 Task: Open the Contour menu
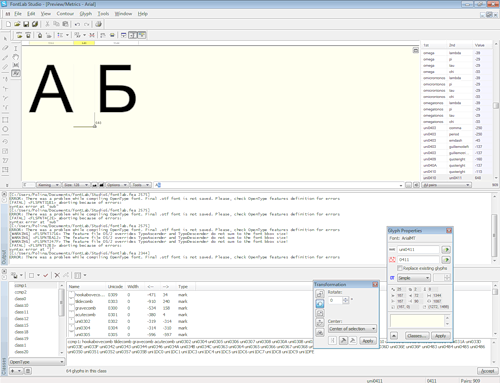coord(65,14)
